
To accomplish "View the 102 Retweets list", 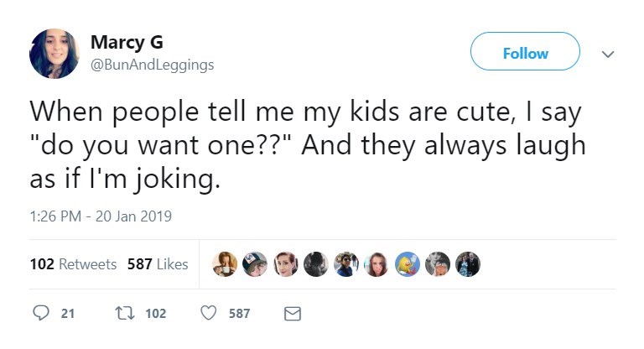I will (73, 263).
